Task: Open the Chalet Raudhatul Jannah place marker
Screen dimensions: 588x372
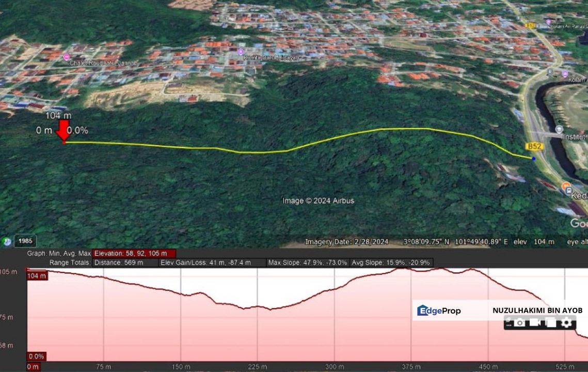Action: (67, 56)
